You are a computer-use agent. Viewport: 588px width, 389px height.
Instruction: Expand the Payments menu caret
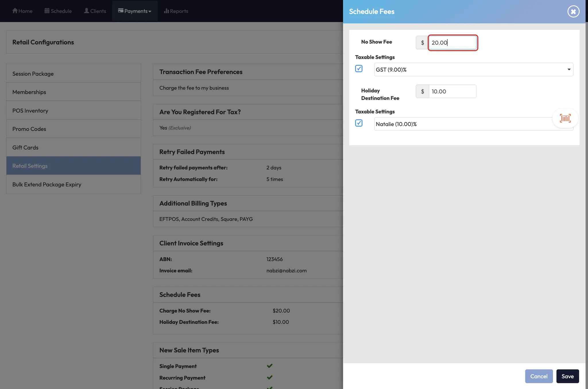pyautogui.click(x=150, y=11)
